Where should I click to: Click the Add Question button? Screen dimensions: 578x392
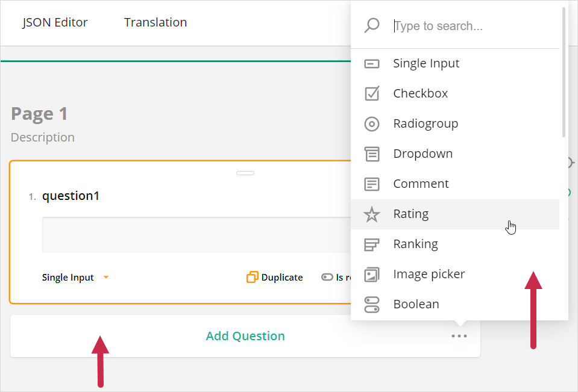point(245,336)
